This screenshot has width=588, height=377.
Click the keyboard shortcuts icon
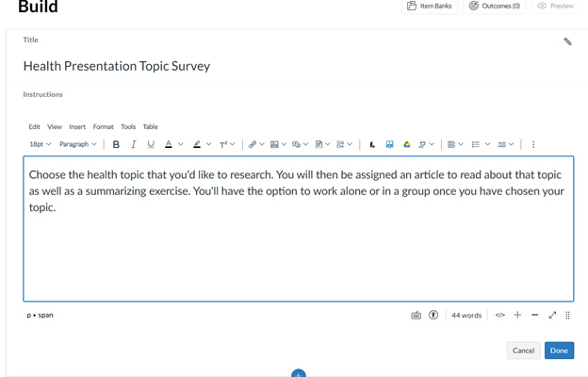click(x=416, y=315)
